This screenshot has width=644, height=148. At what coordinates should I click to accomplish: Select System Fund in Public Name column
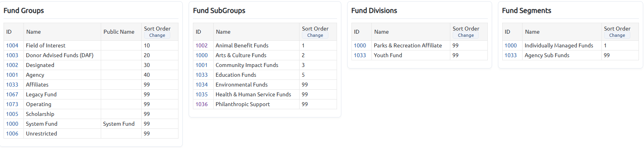119,124
